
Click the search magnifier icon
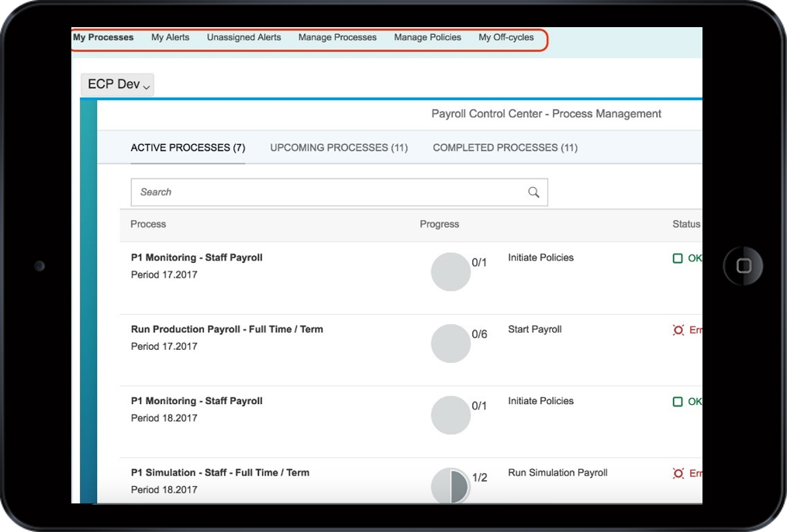point(533,192)
